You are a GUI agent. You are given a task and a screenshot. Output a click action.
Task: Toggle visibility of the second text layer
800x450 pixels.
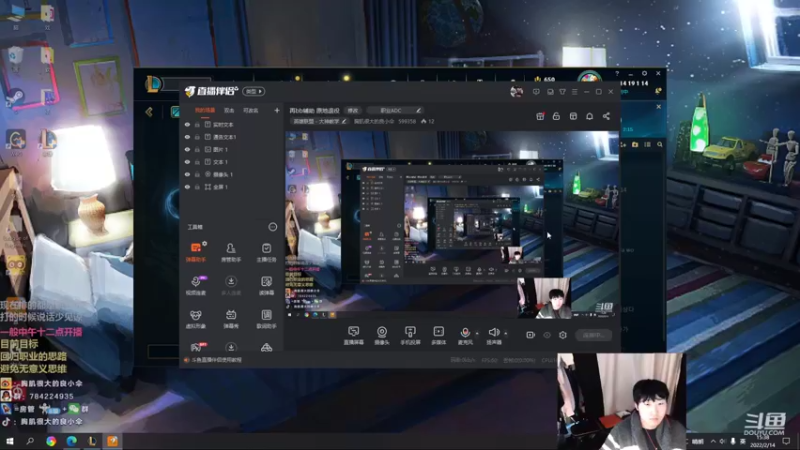coord(187,137)
